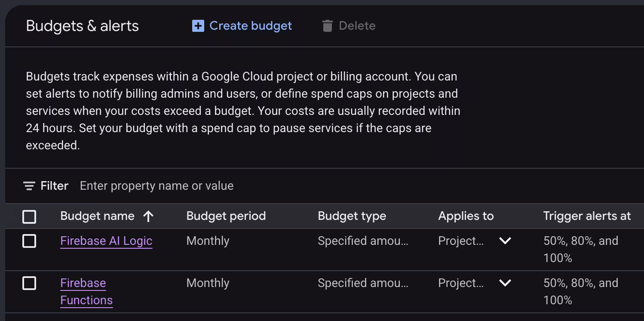Click the Create budget plus icon

[x=198, y=26]
